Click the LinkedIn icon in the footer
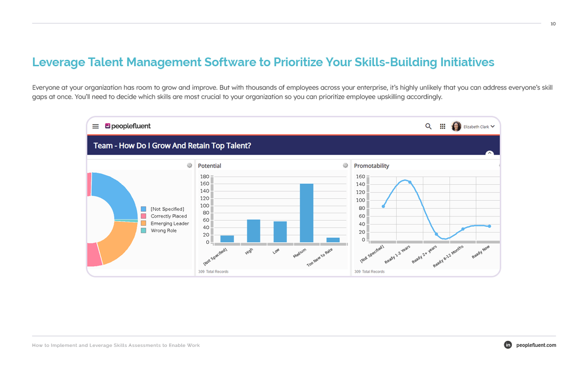 click(x=508, y=345)
